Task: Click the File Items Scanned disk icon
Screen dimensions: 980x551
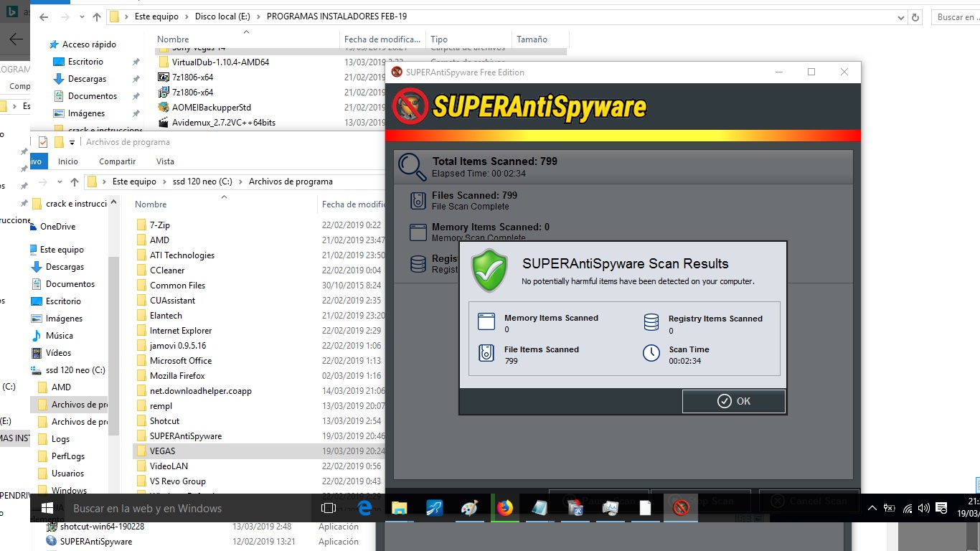Action: click(486, 353)
